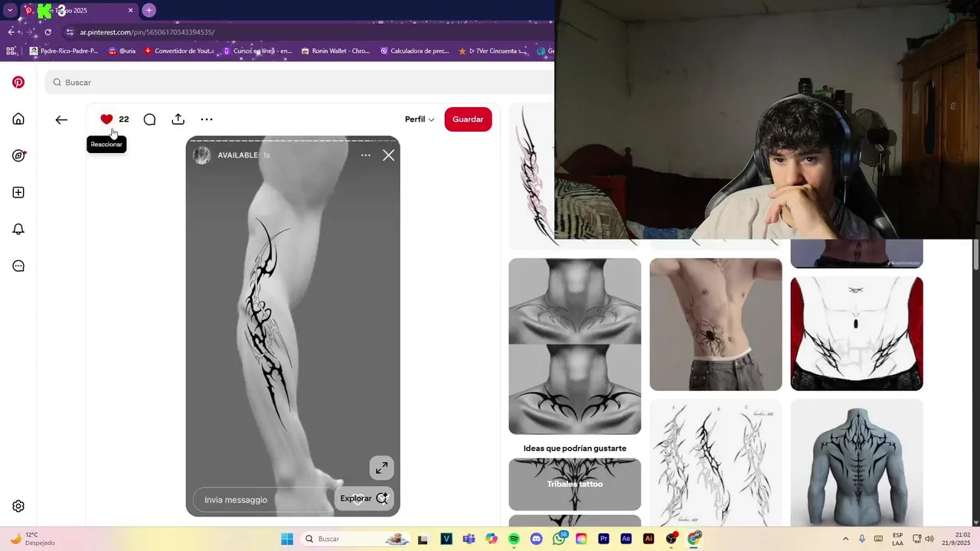Open the Cursos en línea bookmark
This screenshot has height=551, width=980.
click(x=256, y=51)
